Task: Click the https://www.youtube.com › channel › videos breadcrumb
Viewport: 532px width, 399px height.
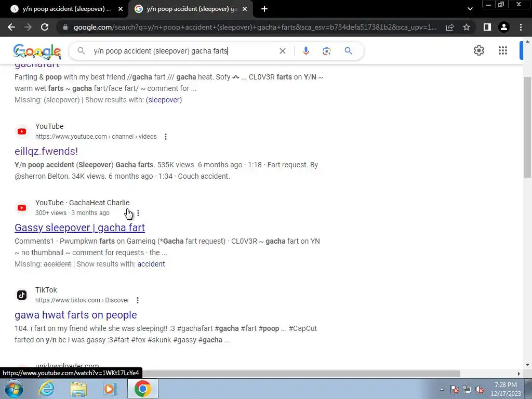Action: (96, 137)
